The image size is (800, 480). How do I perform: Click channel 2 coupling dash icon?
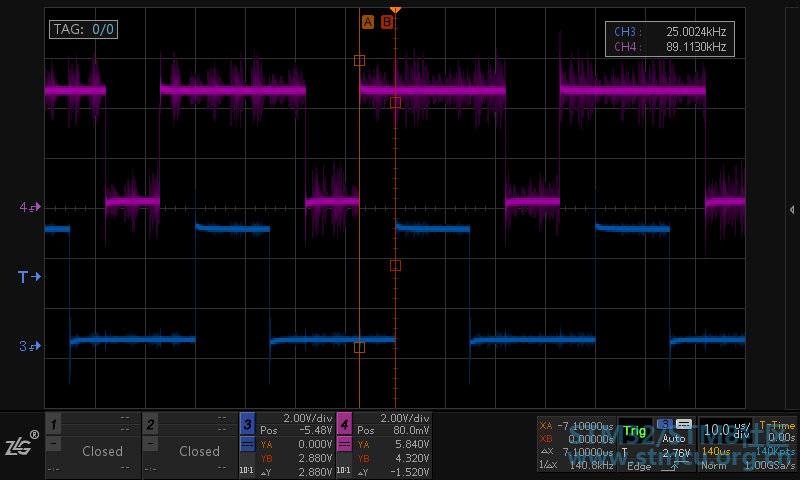coord(151,443)
